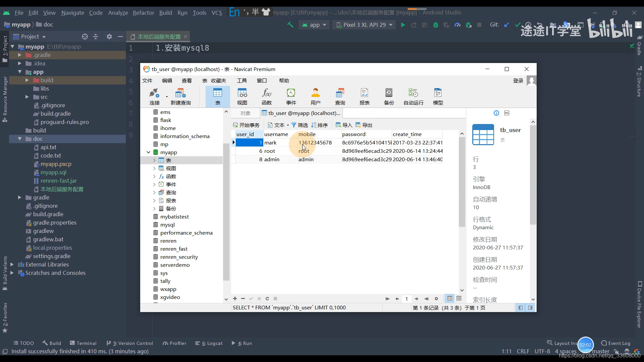
Task: Expand the 函数 node under myapp
Action: point(154,176)
